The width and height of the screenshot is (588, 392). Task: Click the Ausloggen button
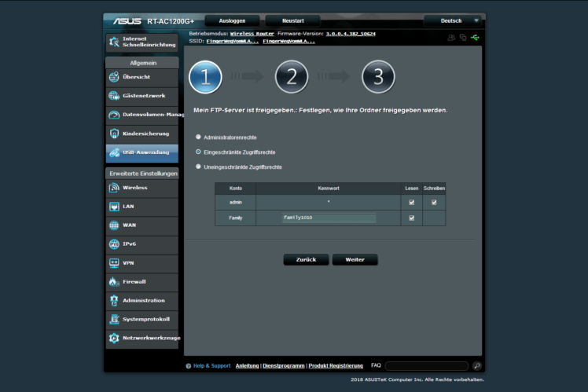232,21
